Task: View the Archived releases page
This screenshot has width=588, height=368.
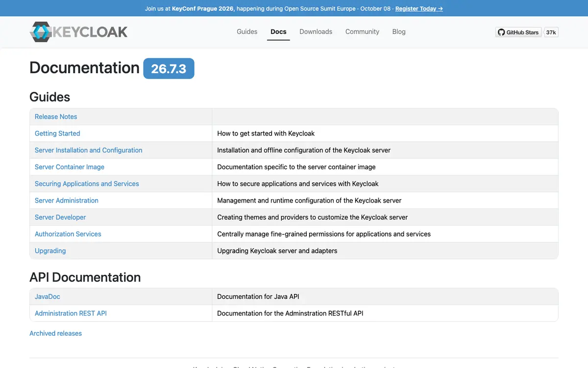Action: pyautogui.click(x=56, y=333)
